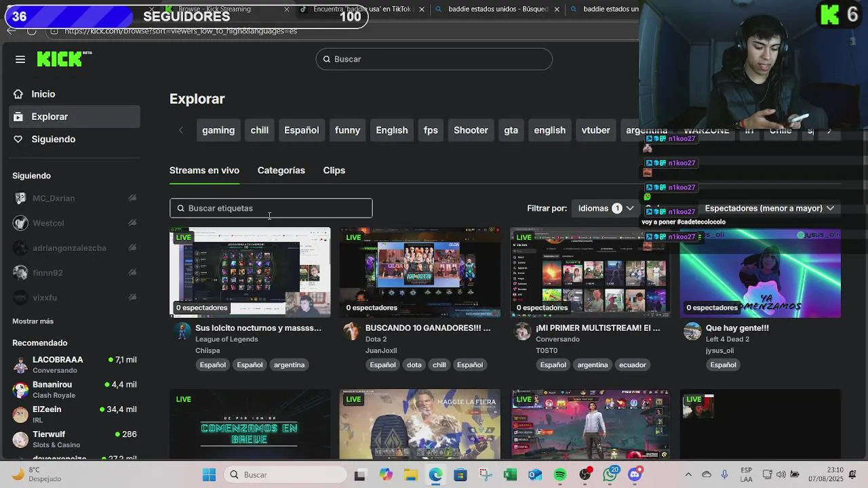
Task: Open the Windows Start menu
Action: 209,475
